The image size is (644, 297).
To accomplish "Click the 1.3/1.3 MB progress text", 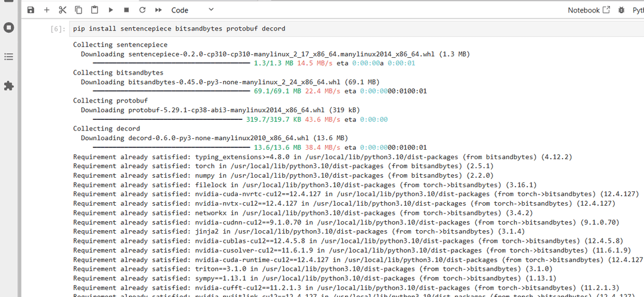I will pos(274,63).
